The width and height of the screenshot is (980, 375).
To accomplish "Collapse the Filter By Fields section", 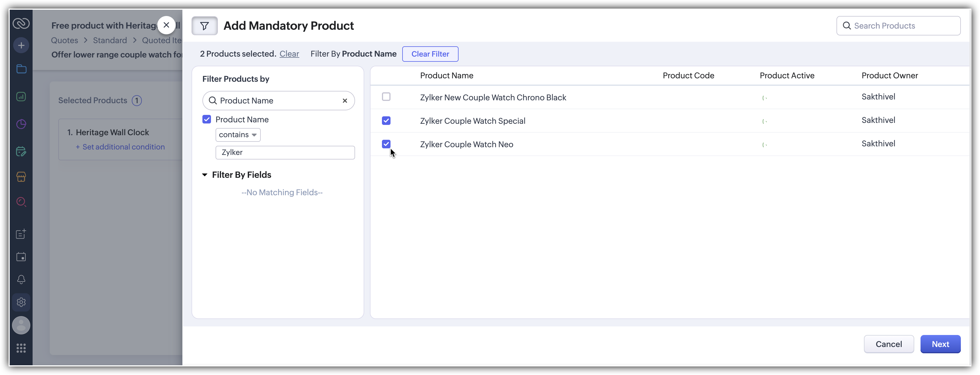I will point(205,175).
